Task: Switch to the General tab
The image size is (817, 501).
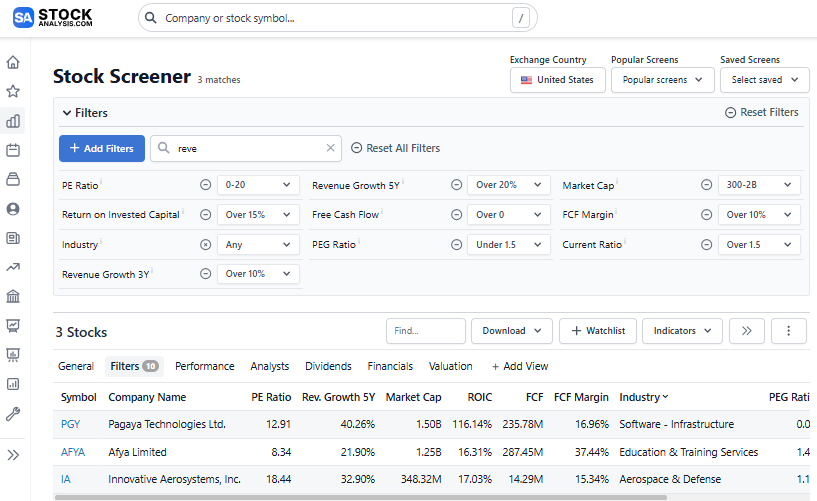Action: [x=76, y=366]
